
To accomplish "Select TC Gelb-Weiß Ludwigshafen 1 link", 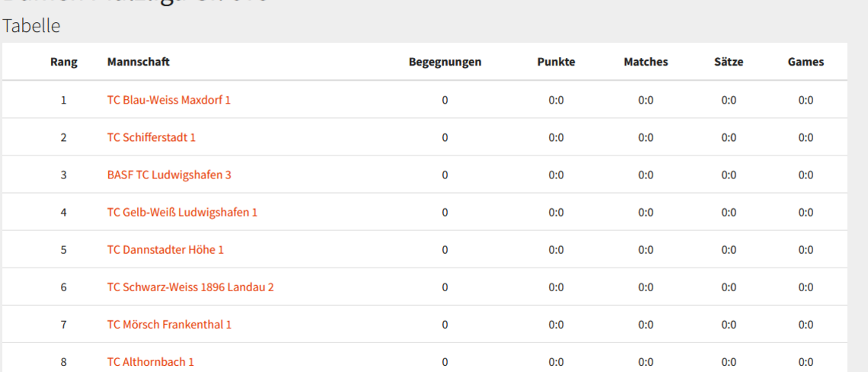I will point(182,212).
